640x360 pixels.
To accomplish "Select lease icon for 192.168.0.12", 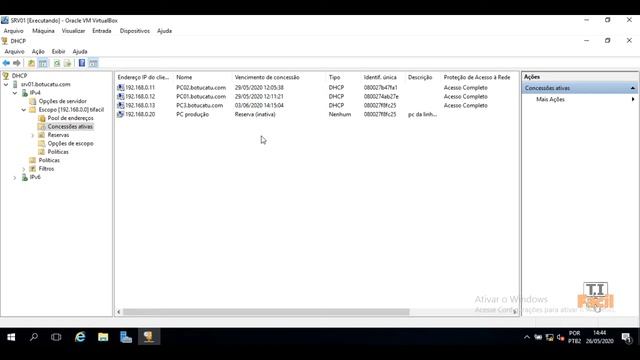I will click(x=120, y=96).
